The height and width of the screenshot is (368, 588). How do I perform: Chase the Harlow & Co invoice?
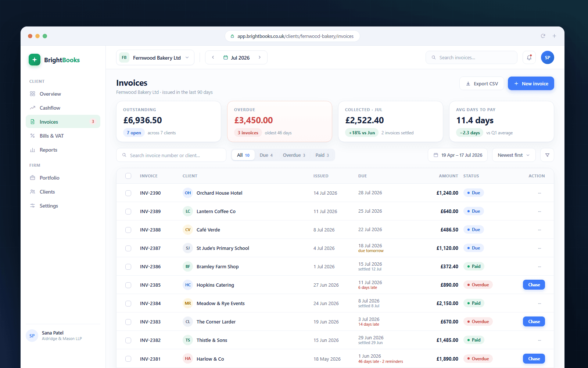coord(534,358)
